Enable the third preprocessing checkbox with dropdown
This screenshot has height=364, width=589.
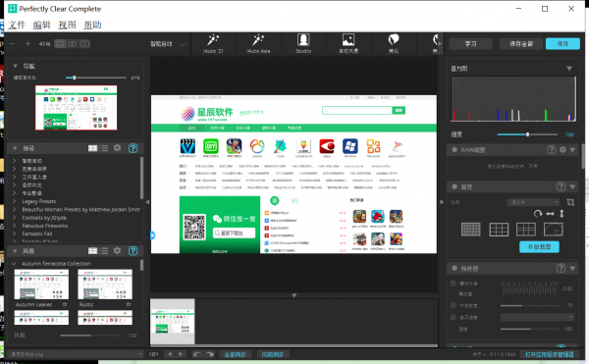coord(454,317)
